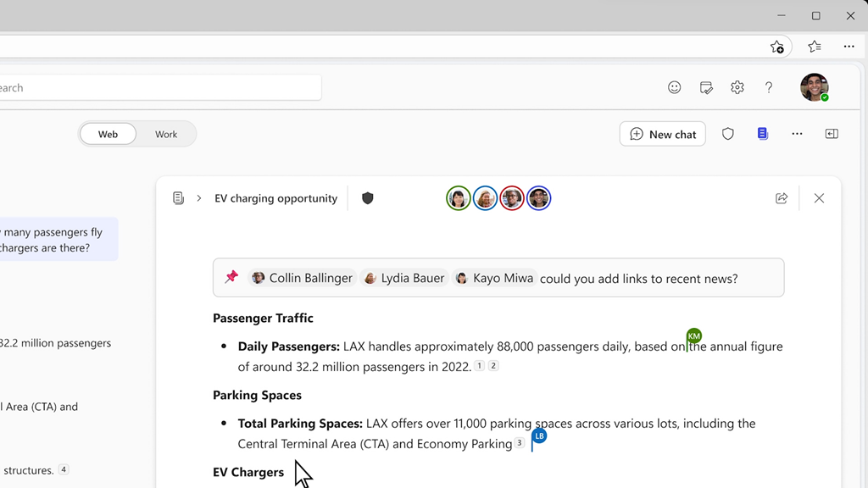
Task: Click the browser favorites star icon
Action: (x=815, y=47)
